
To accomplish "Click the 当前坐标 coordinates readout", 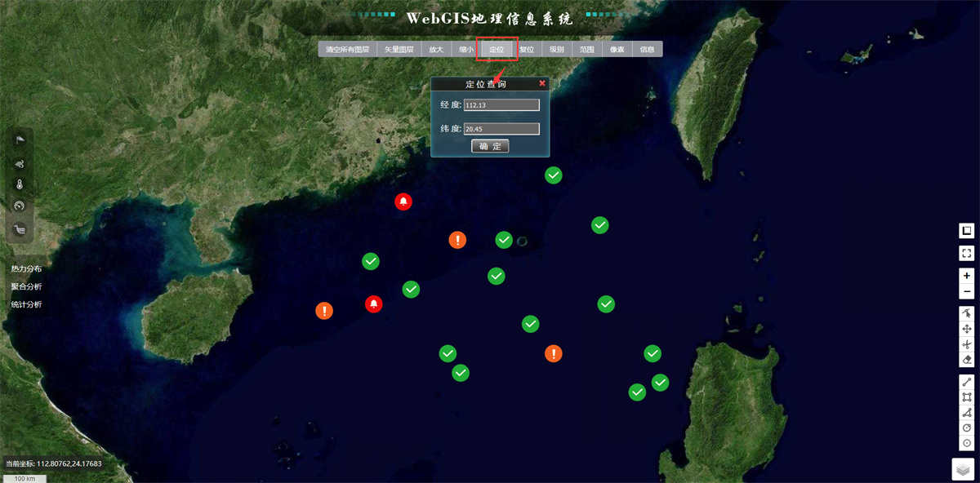I will click(54, 463).
